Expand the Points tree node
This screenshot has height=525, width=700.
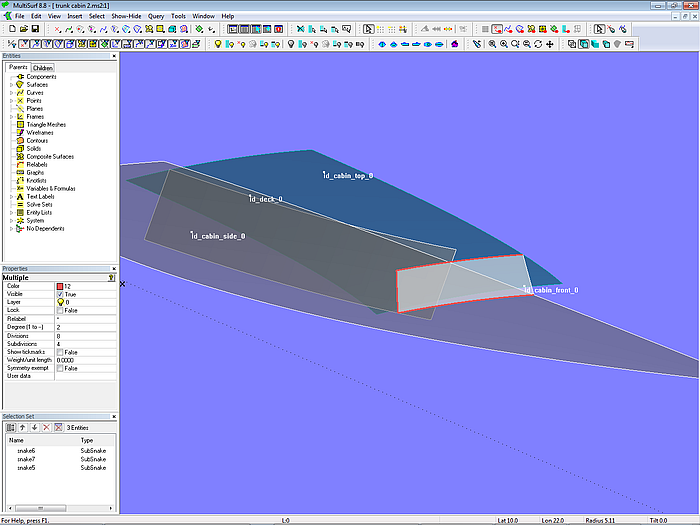[x=11, y=101]
